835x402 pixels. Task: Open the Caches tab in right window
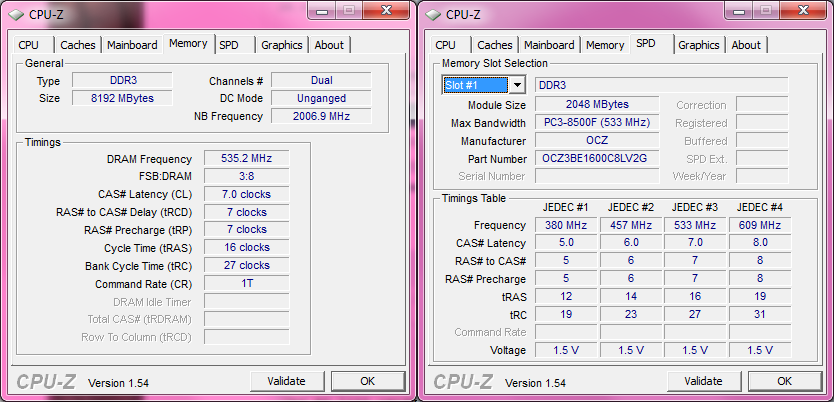tap(495, 45)
